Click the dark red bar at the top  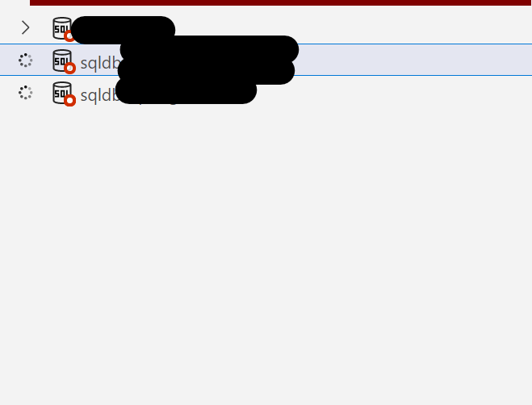click(281, 2)
